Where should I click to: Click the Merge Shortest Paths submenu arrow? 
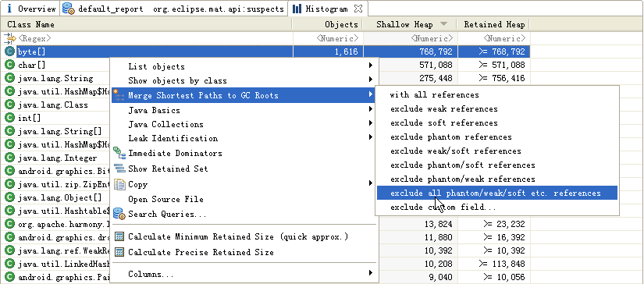click(371, 94)
